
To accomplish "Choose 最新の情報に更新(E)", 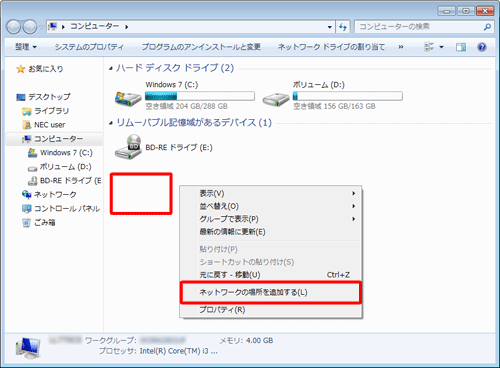I will [x=271, y=232].
